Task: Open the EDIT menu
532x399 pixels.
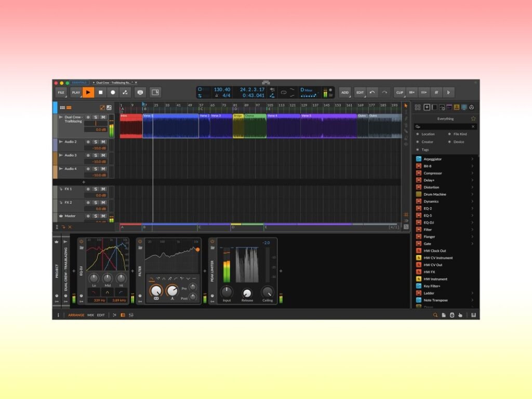Action: [360, 92]
